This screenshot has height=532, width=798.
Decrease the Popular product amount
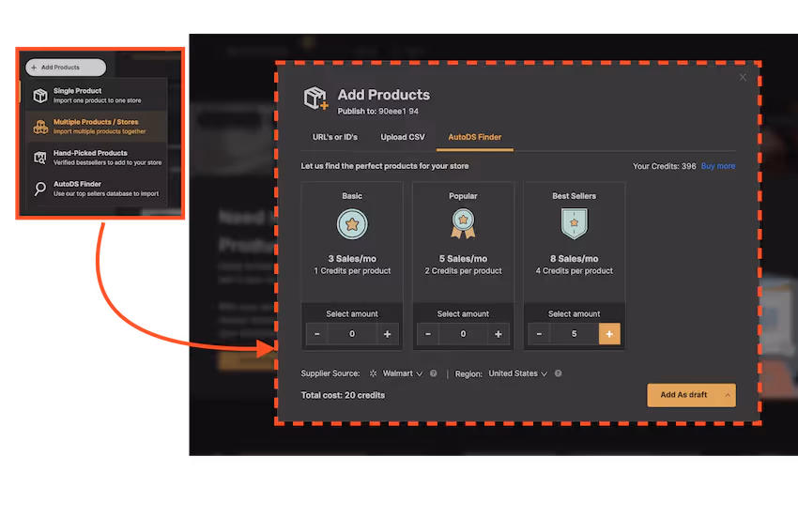click(428, 334)
